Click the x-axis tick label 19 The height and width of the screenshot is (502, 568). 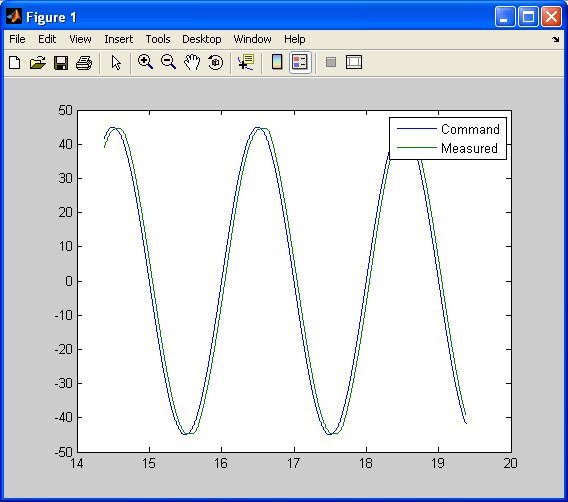pos(438,463)
